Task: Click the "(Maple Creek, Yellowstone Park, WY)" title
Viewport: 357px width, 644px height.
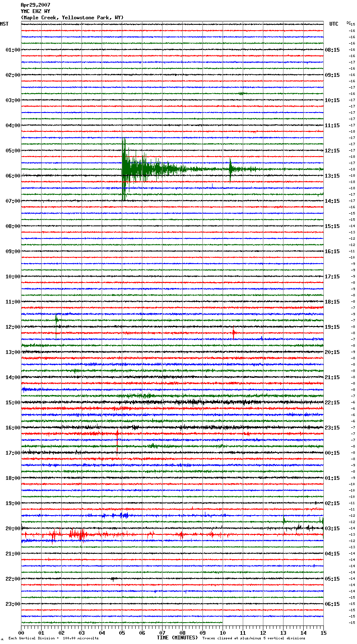Action: point(72,18)
